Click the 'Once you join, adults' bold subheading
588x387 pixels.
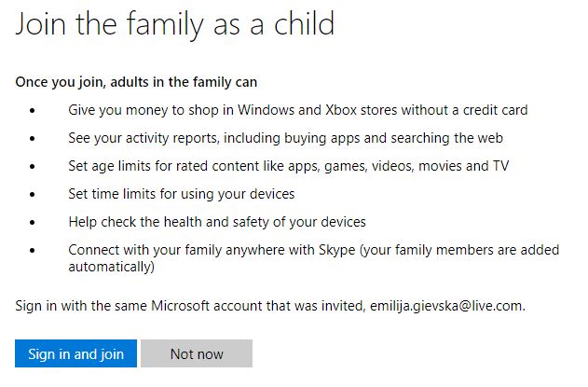[x=136, y=82]
